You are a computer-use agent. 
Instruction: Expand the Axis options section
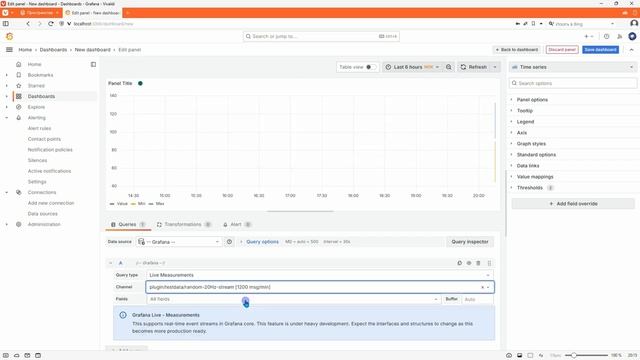click(x=522, y=133)
